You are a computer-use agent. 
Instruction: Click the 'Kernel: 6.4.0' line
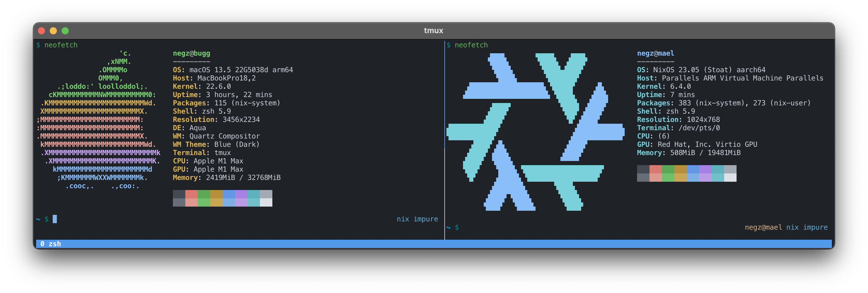pyautogui.click(x=664, y=86)
